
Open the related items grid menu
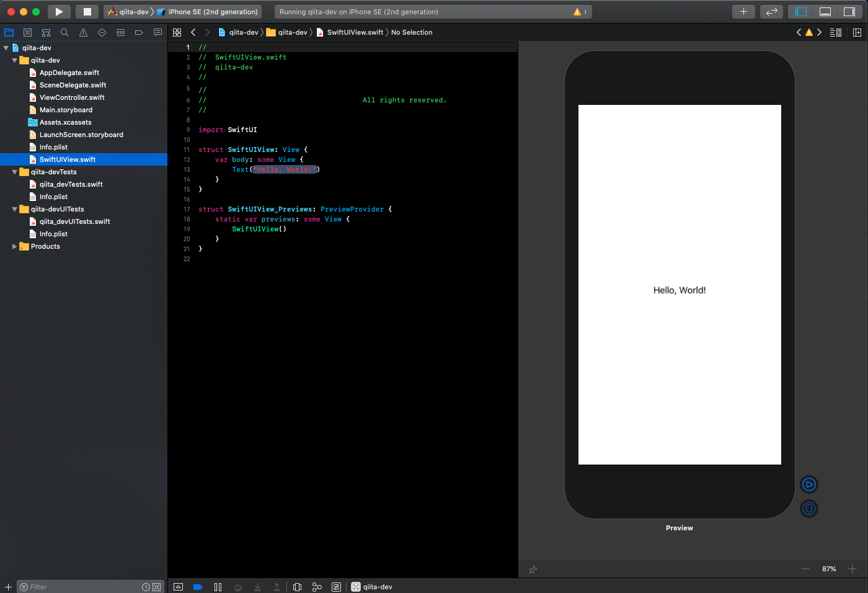[x=177, y=32]
